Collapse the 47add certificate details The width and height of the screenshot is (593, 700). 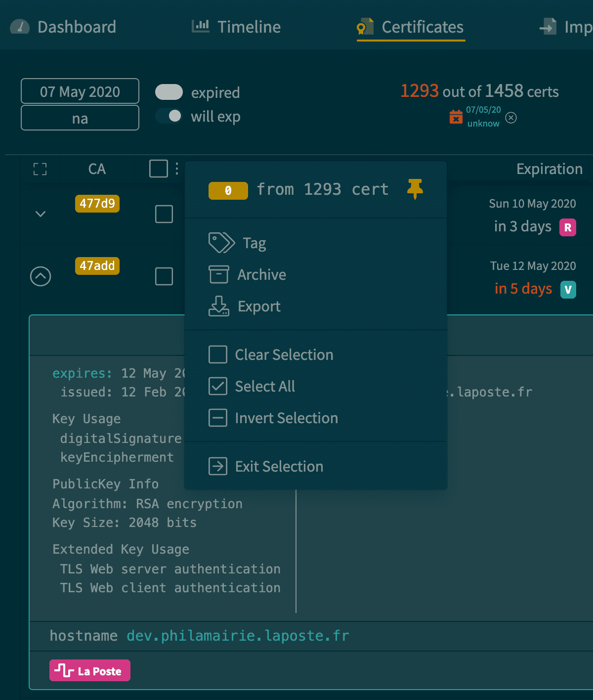click(x=41, y=276)
